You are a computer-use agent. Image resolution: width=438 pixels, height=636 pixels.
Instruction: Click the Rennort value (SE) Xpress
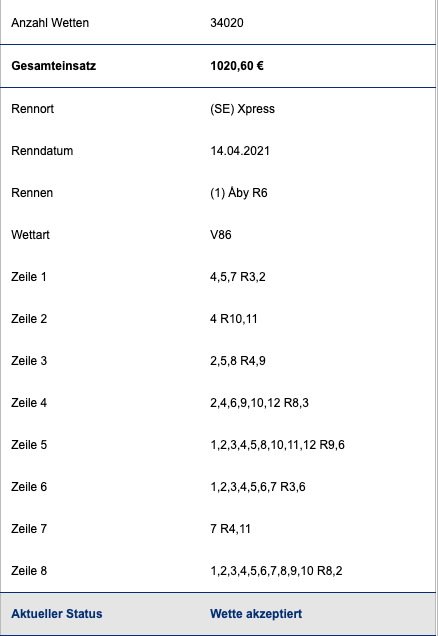[x=243, y=109]
